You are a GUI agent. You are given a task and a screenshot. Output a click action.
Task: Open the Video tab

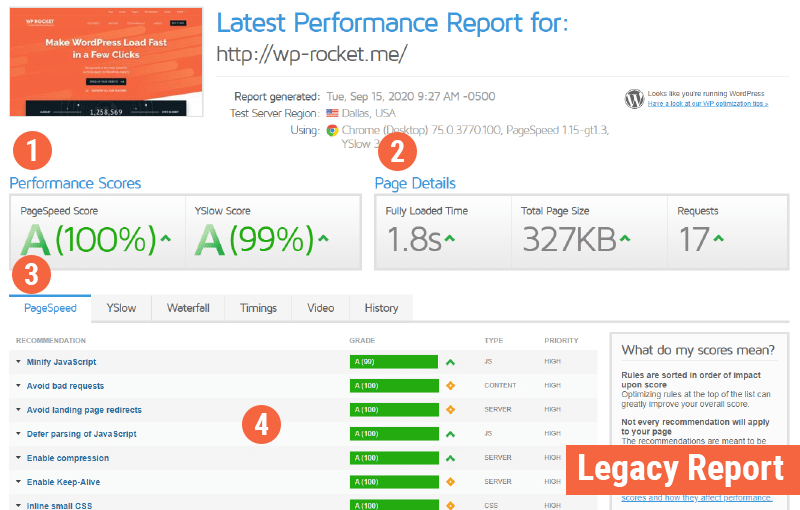coord(320,308)
